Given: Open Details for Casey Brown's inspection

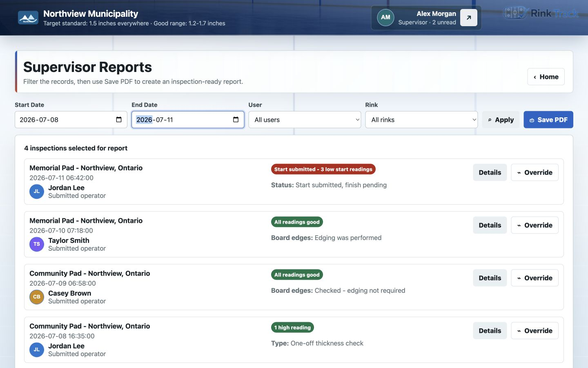Looking at the screenshot, I should [x=490, y=278].
